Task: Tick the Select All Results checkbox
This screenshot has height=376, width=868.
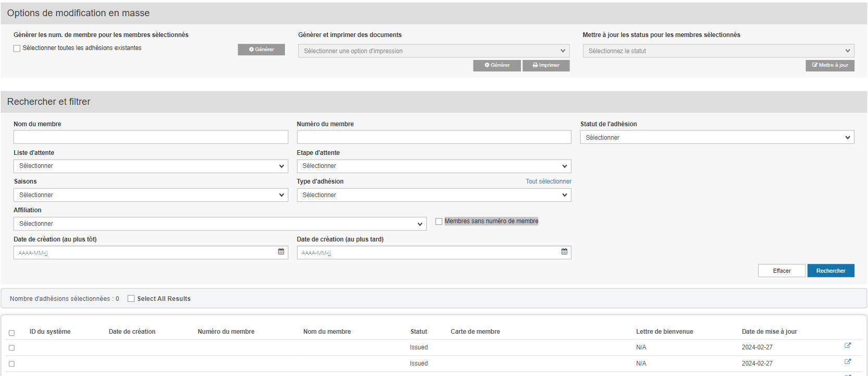Action: 131,299
